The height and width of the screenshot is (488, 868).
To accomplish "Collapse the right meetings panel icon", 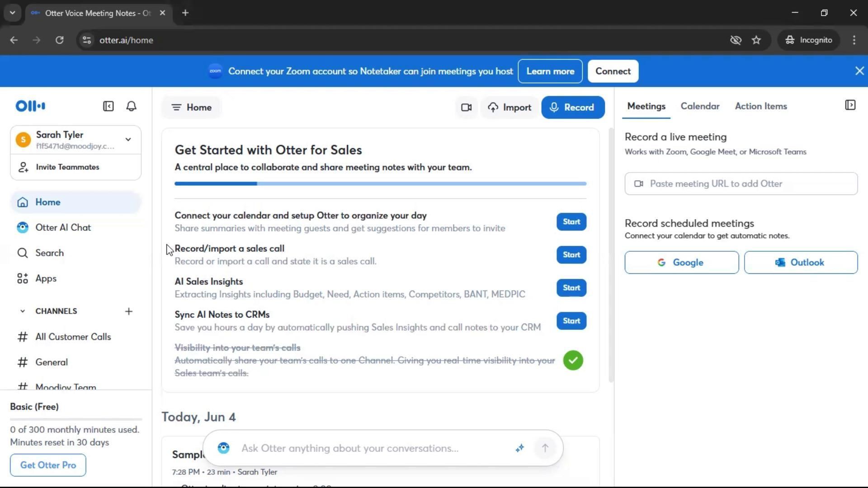I will click(850, 105).
